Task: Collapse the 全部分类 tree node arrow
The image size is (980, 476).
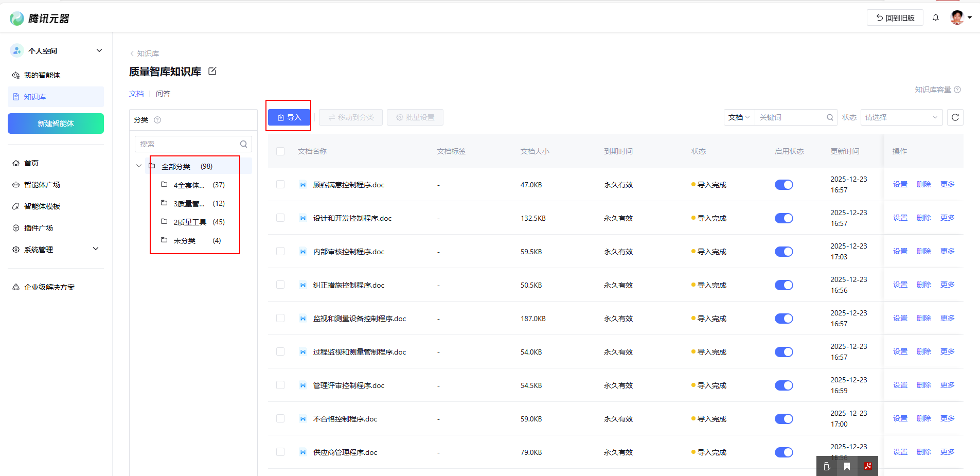Action: point(139,166)
